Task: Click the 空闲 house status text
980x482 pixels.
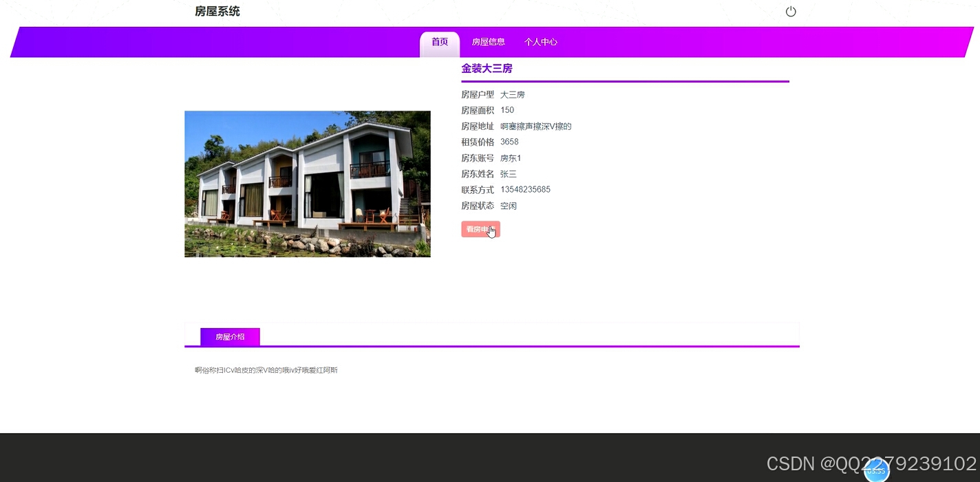Action: pos(509,206)
